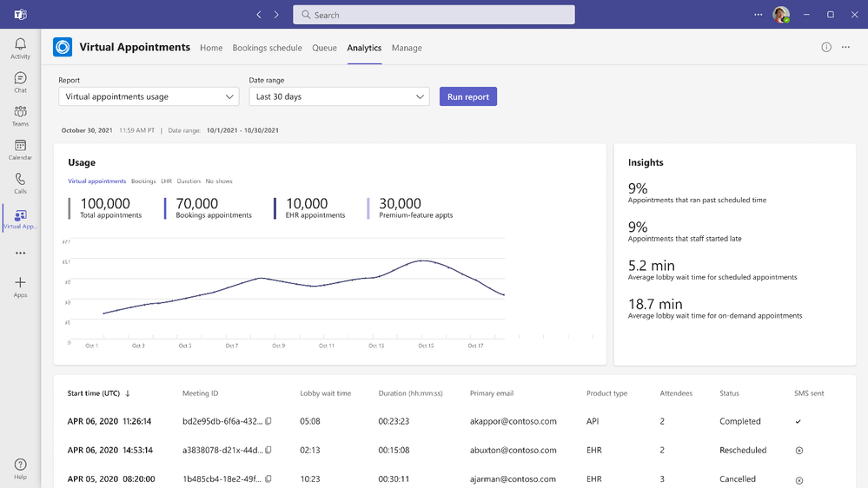Navigate back using the left chevron

pyautogui.click(x=259, y=15)
